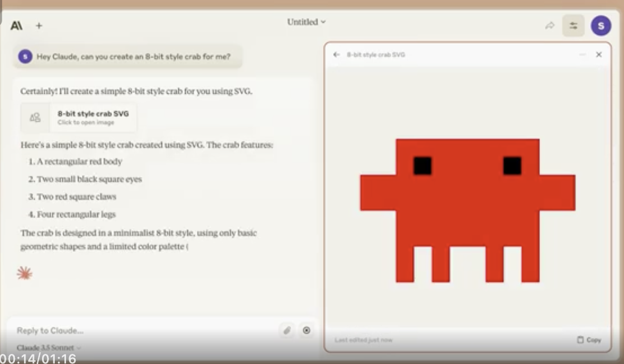The height and width of the screenshot is (364, 624).
Task: Click the 'Last edited just now' label
Action: pos(363,340)
